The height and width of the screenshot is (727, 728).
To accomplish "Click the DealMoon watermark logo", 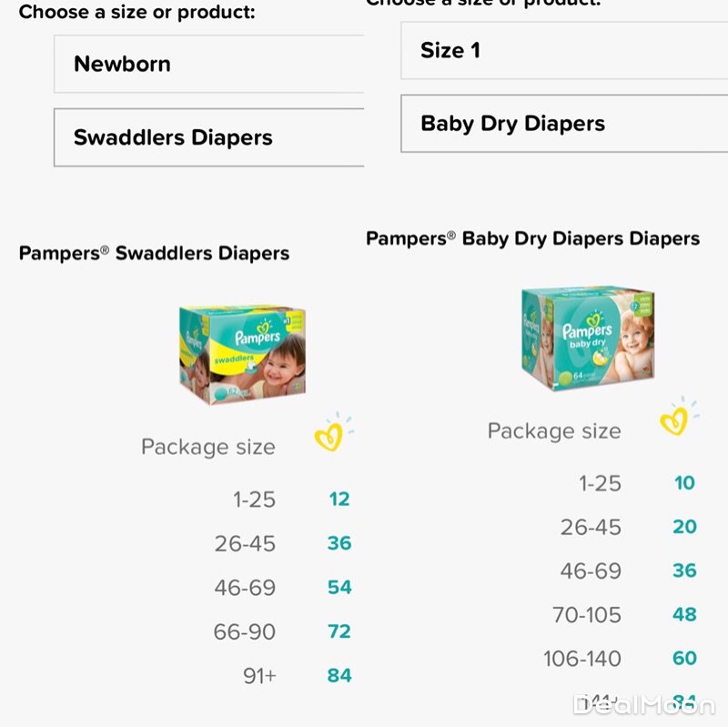I will (643, 703).
